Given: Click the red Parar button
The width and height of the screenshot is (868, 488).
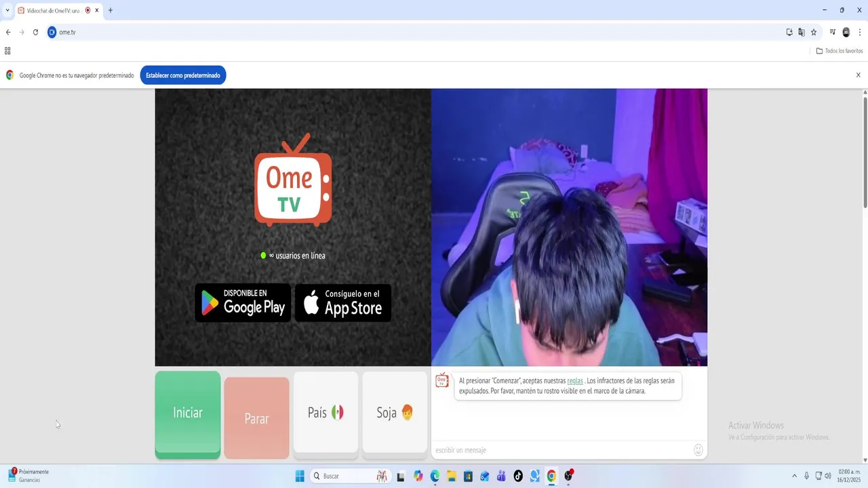Looking at the screenshot, I should pos(257,418).
